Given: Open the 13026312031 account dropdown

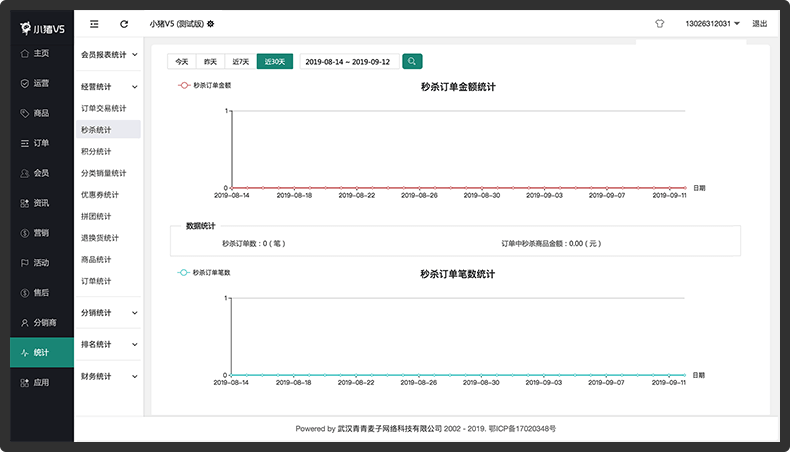Looking at the screenshot, I should [712, 24].
